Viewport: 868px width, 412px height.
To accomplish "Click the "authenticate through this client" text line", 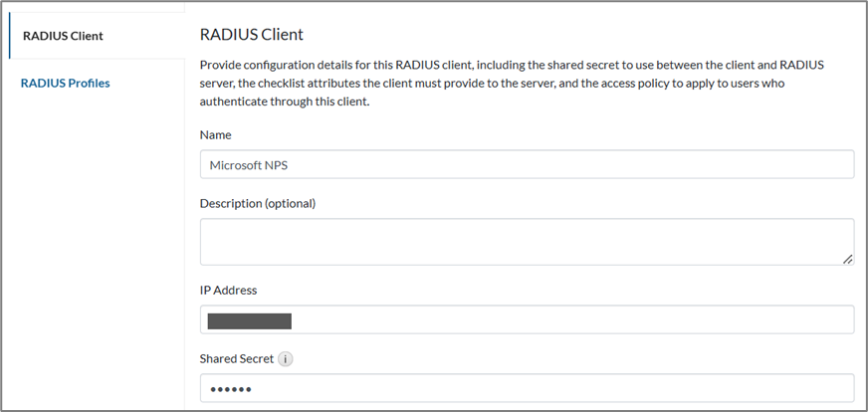I will tap(285, 102).
